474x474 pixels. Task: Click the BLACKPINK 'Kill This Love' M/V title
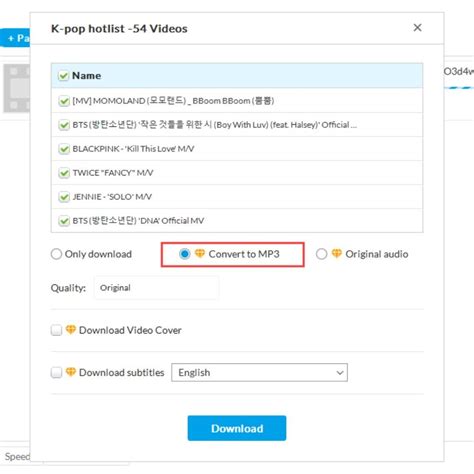133,149
